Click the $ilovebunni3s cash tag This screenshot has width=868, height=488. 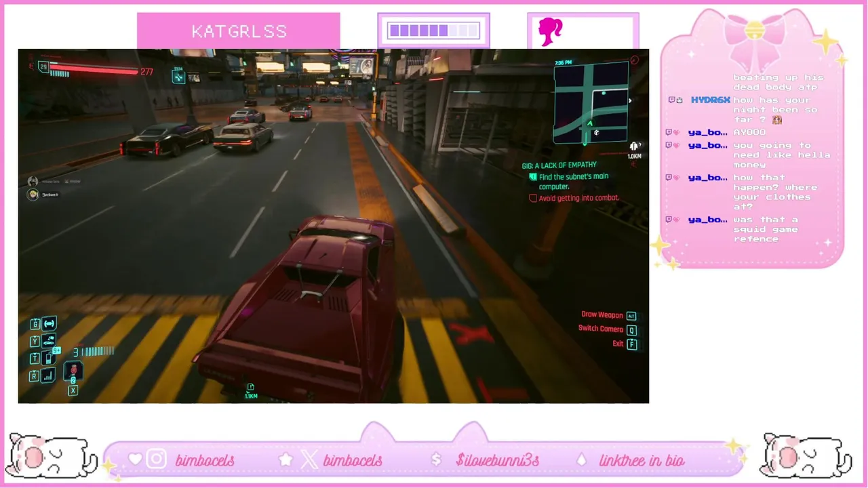pos(498,461)
